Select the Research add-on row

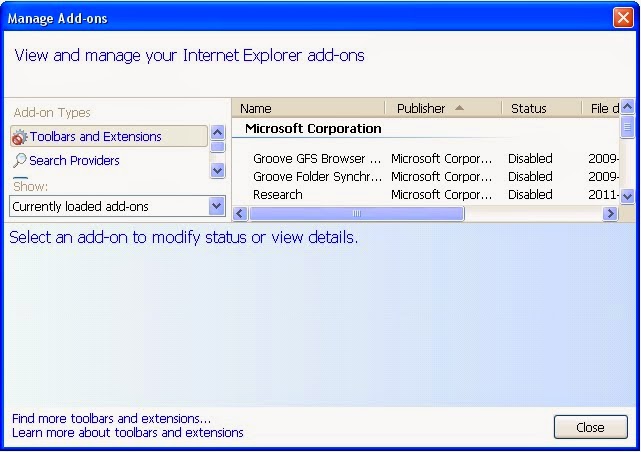(426, 195)
